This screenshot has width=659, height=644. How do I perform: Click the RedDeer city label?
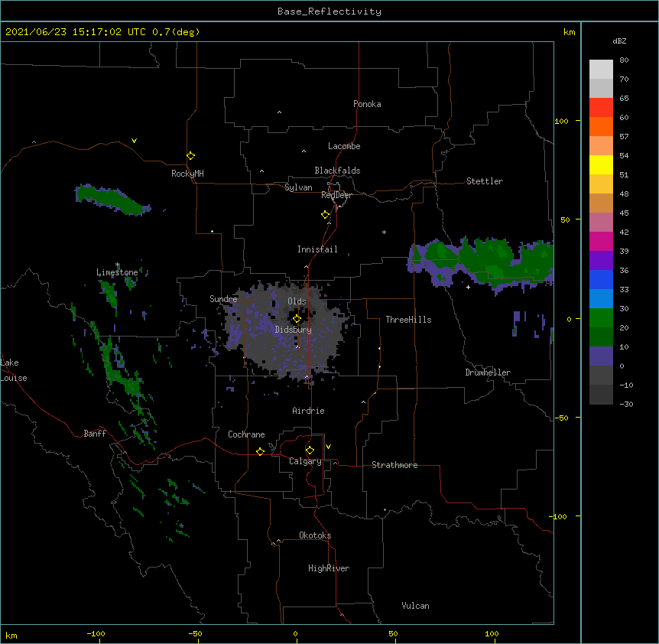click(x=336, y=195)
